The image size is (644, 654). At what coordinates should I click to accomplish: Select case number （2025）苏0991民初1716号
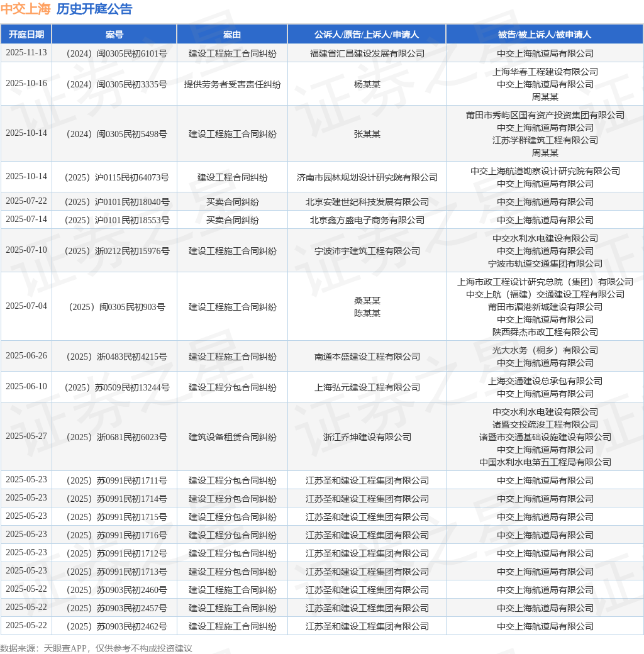coord(114,535)
